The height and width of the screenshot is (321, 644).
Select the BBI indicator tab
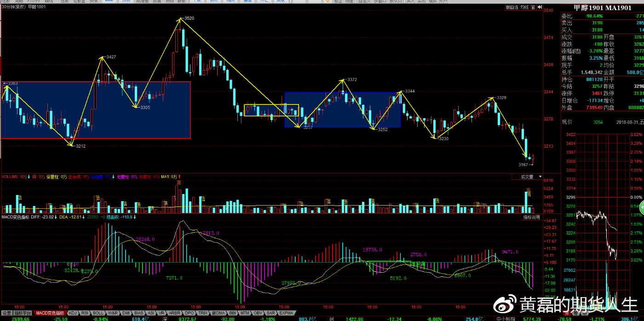(x=232, y=313)
